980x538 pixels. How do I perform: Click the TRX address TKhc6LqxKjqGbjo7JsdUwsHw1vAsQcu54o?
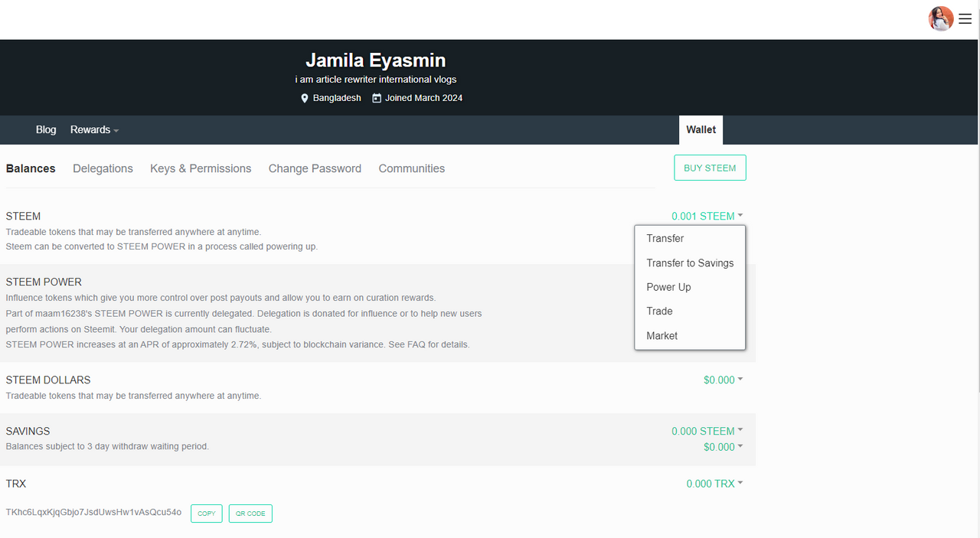click(x=93, y=512)
